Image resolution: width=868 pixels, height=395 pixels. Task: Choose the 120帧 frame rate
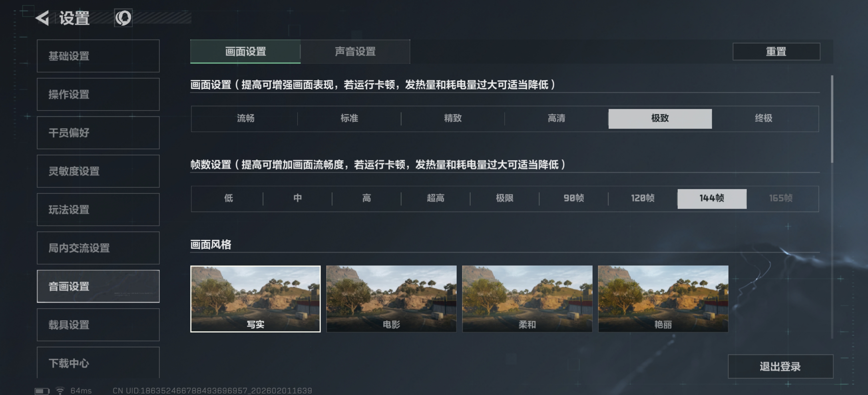click(x=643, y=198)
